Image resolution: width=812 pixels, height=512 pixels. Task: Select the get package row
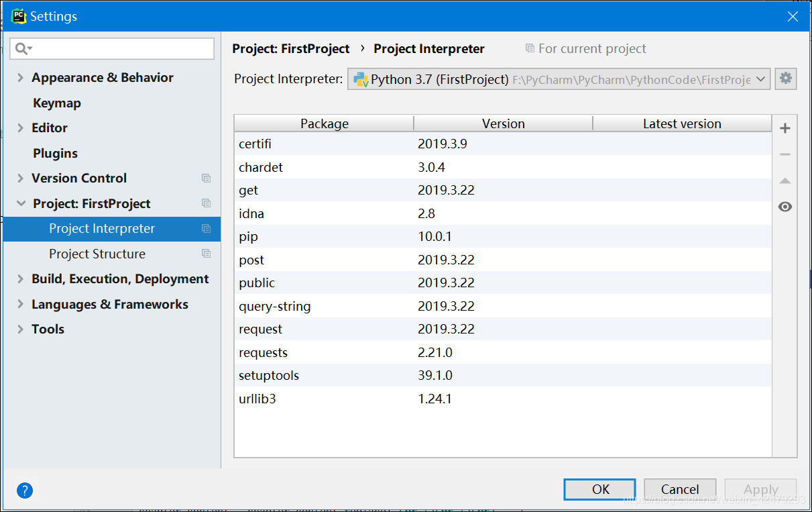tap(503, 190)
